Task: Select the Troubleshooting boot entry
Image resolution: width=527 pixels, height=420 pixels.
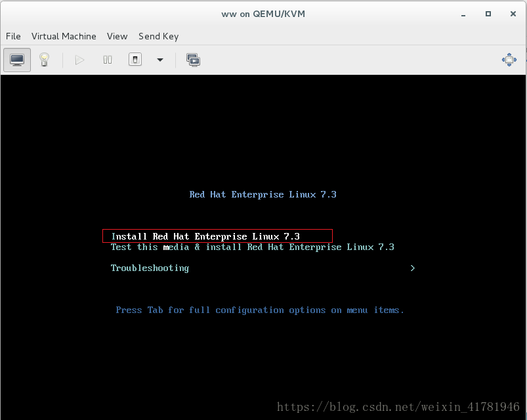Action: click(x=150, y=268)
